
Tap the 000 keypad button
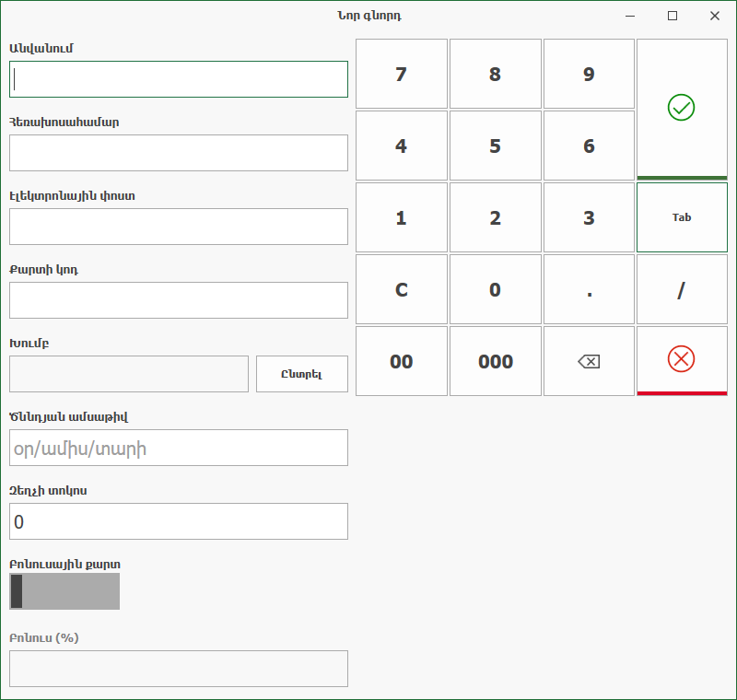tap(495, 362)
